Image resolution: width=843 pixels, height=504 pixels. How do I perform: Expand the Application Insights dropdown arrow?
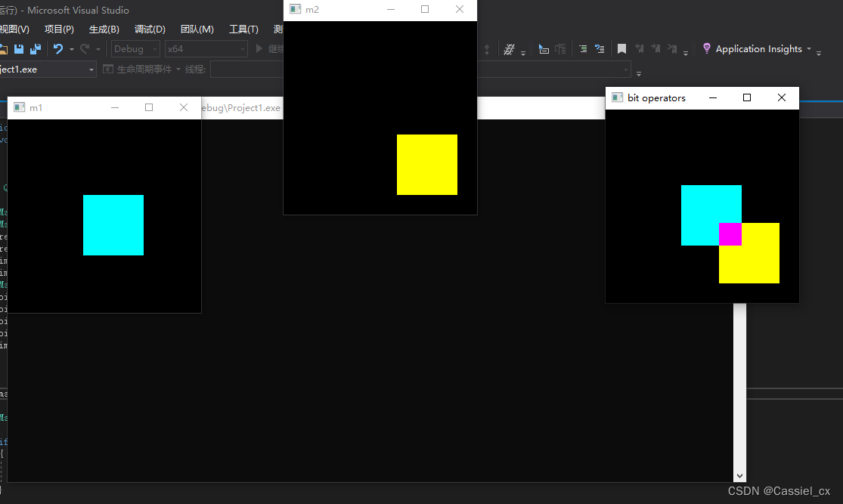click(x=808, y=49)
